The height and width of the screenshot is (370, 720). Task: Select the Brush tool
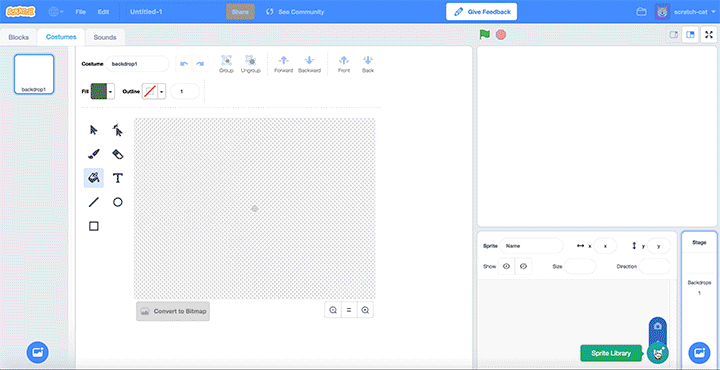click(x=94, y=154)
